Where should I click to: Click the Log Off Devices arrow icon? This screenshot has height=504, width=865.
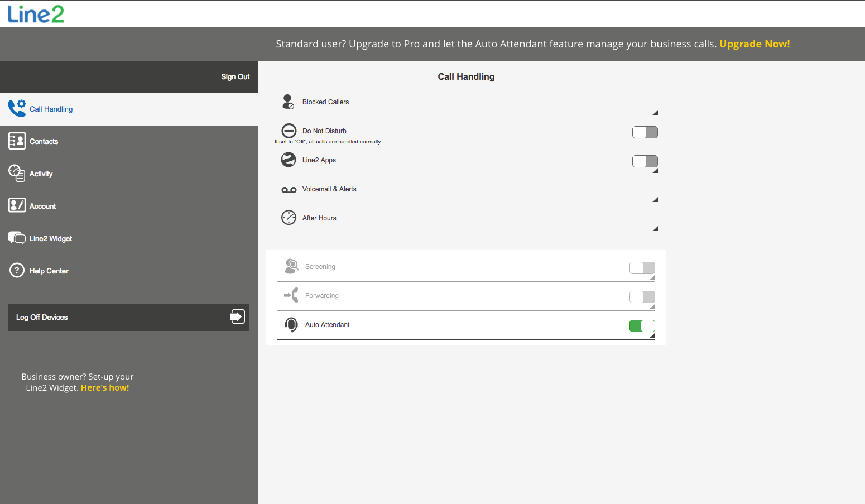pyautogui.click(x=237, y=317)
